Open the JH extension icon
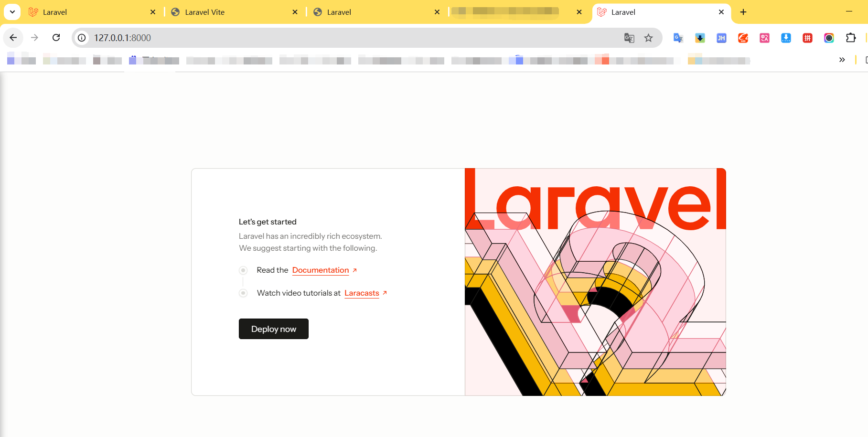868x437 pixels. click(721, 38)
